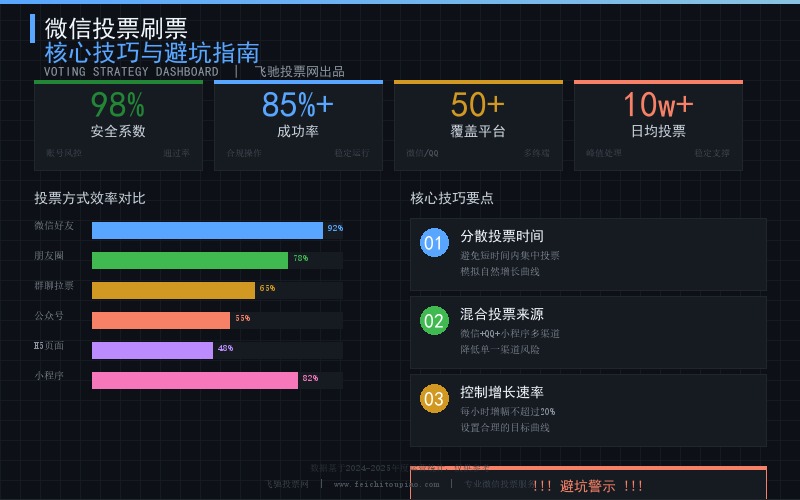Viewport: 800px width, 500px height.
Task: Click the orange 03 number badge
Action: [434, 398]
